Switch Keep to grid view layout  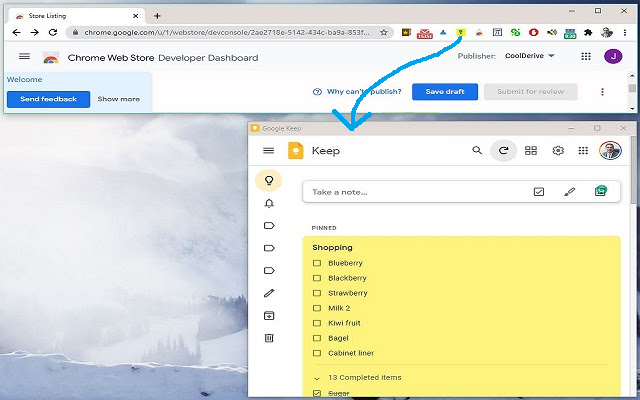(x=531, y=151)
